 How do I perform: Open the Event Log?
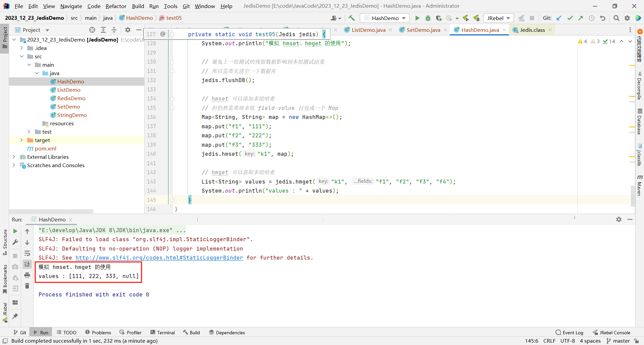[570, 332]
